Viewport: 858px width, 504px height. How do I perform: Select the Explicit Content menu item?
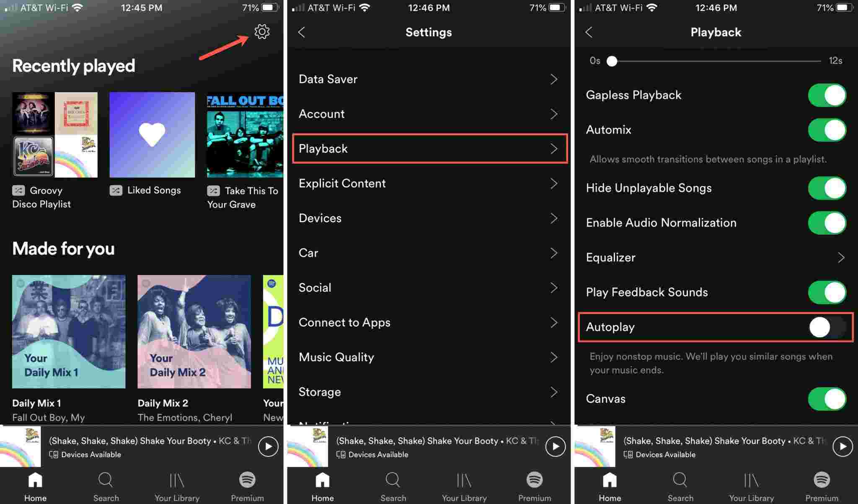point(427,183)
